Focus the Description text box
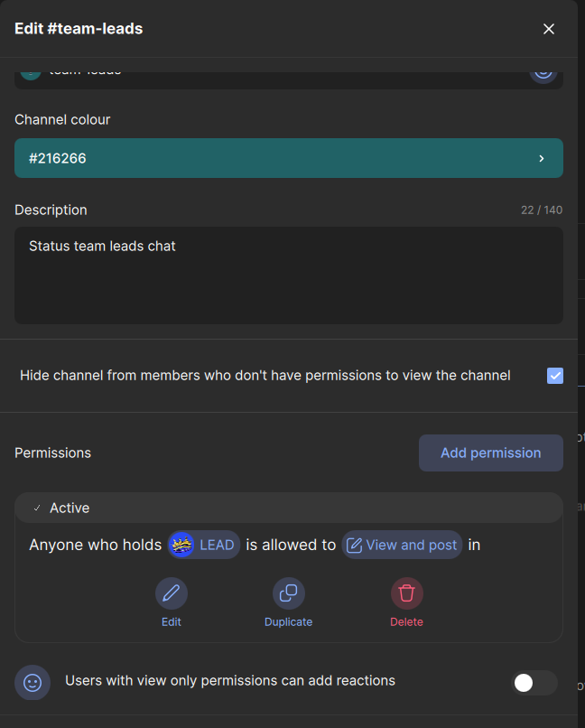This screenshot has height=728, width=585. (x=289, y=275)
